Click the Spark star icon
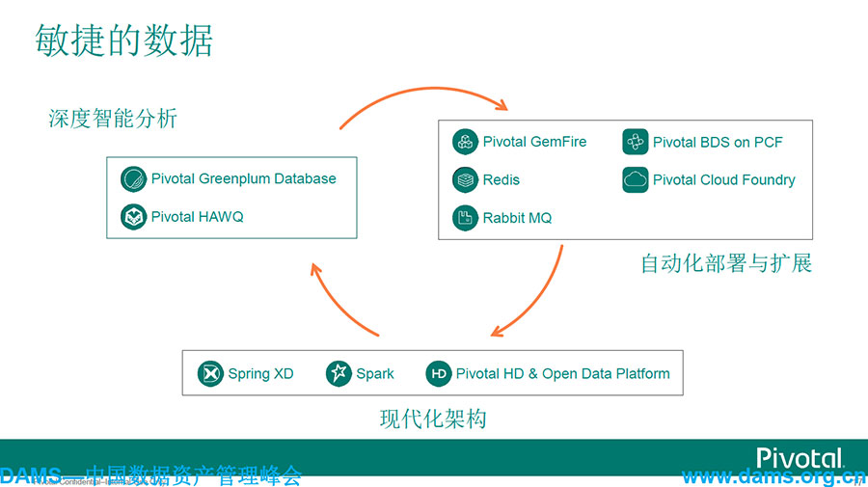 click(x=339, y=373)
